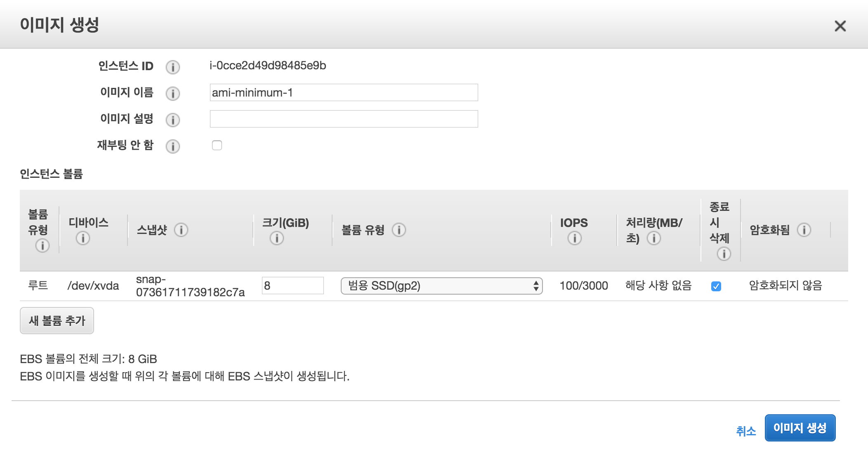The height and width of the screenshot is (458, 868).
Task: Click info icon beside 이미지 이름 label
Action: 172,93
